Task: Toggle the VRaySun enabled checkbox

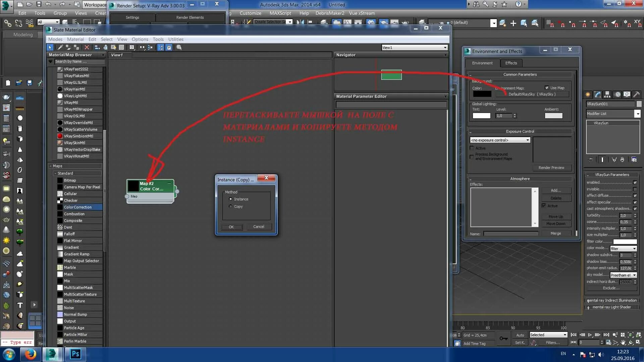Action: pos(635,182)
